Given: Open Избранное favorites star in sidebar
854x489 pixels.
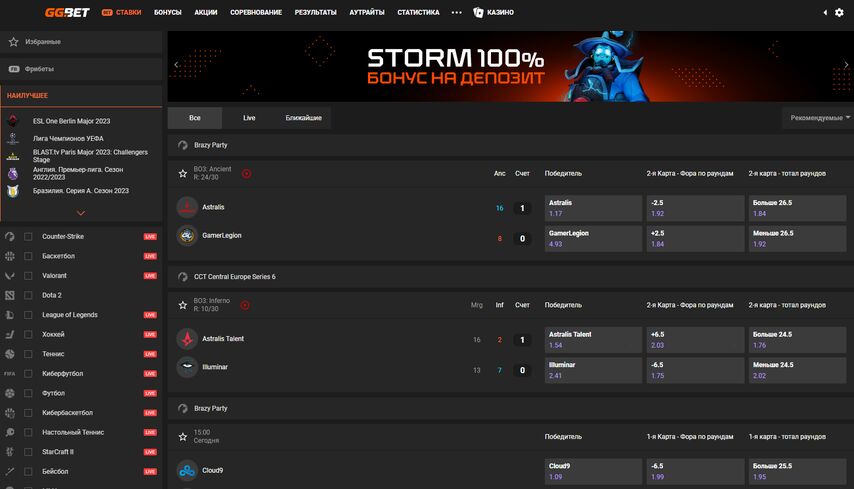Looking at the screenshot, I should (x=14, y=42).
